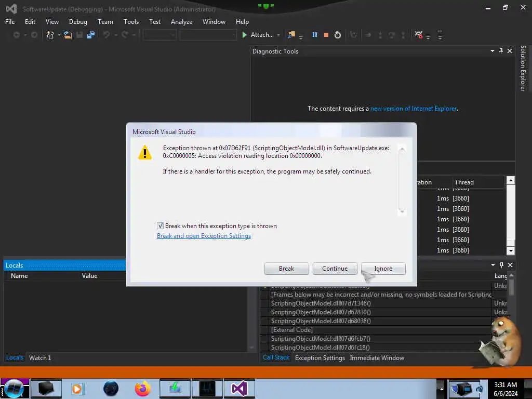532x399 pixels.
Task: Open the Windows Start orb
Action: (14, 389)
